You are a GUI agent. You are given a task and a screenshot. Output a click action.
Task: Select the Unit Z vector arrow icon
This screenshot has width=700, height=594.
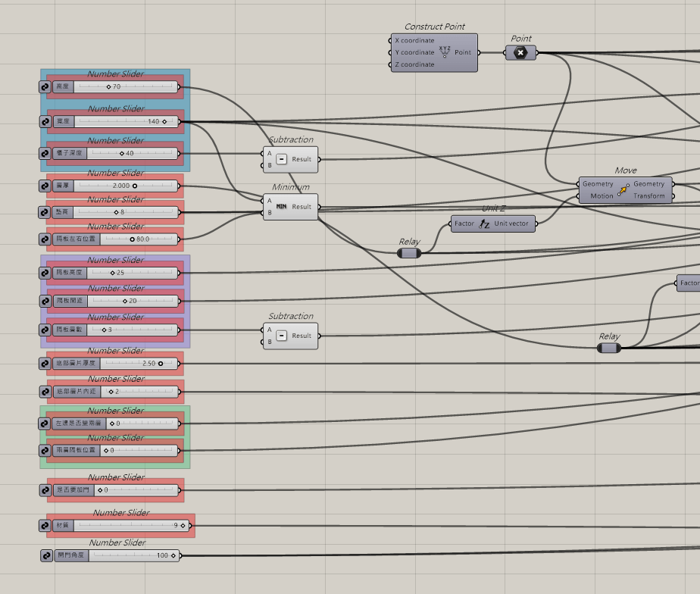(x=484, y=224)
